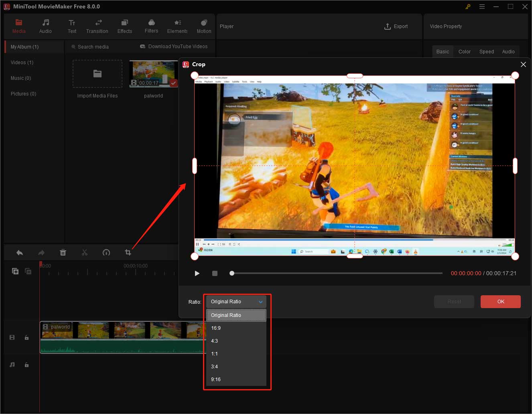Open the Ratio dropdown

(236, 302)
